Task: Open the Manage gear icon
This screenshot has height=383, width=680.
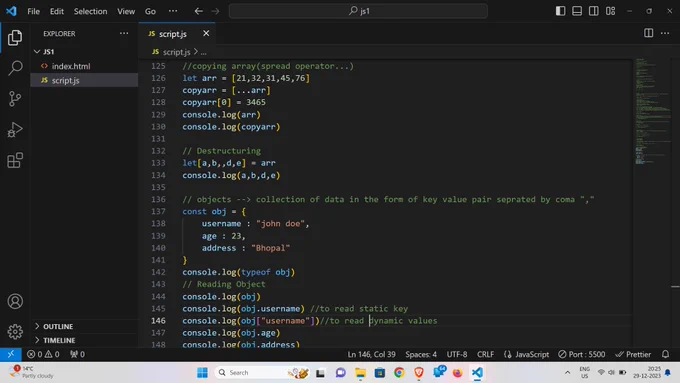Action: tap(15, 332)
